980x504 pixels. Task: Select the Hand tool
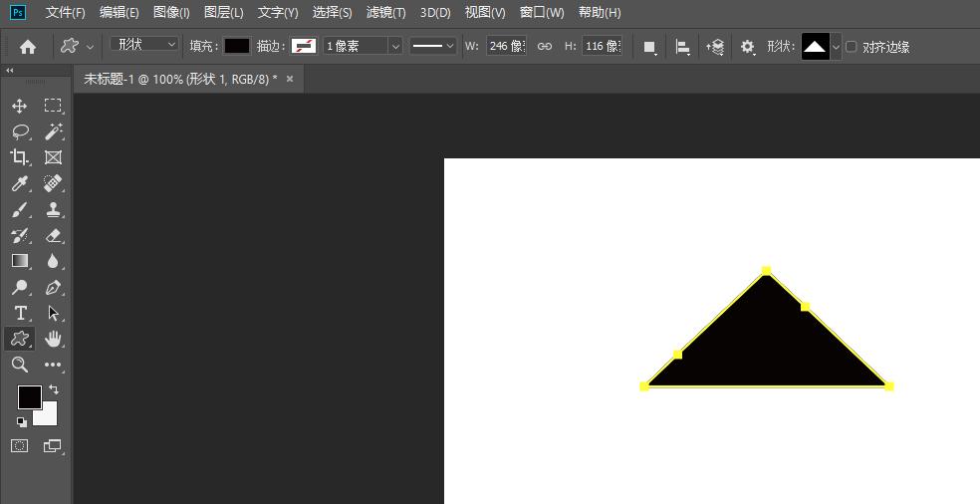point(53,339)
